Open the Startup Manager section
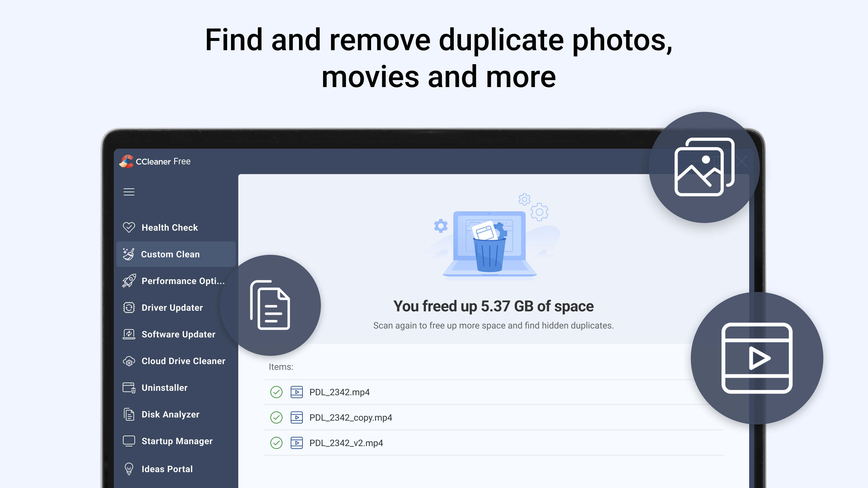 pyautogui.click(x=177, y=441)
